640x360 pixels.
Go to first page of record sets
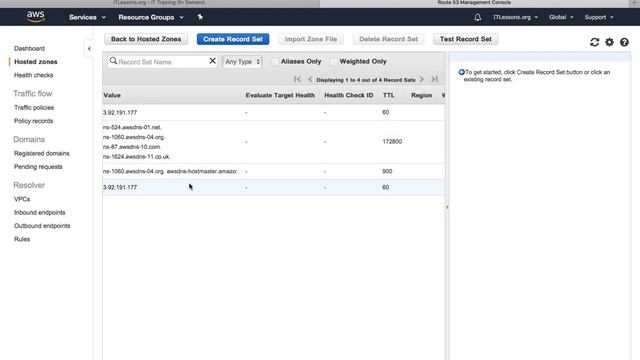[297, 79]
